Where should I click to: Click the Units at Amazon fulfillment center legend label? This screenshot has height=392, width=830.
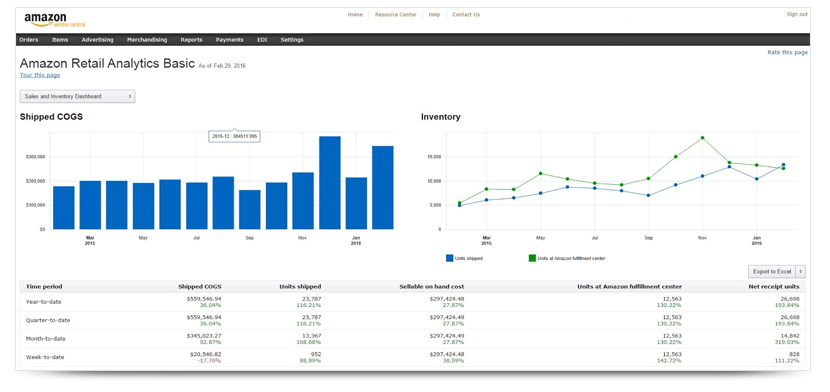(x=571, y=258)
